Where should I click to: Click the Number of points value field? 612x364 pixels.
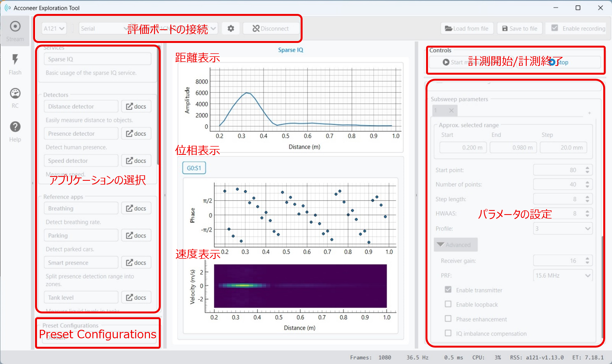[x=563, y=184]
